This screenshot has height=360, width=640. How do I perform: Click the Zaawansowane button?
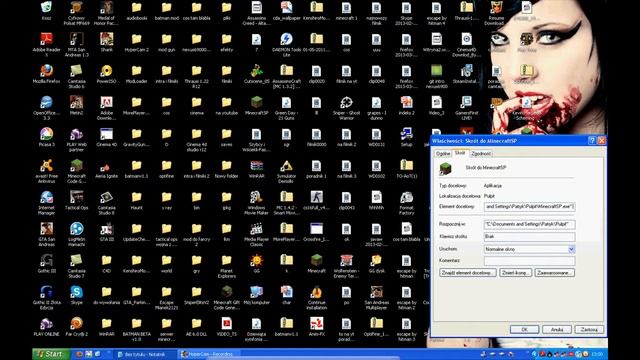click(555, 273)
